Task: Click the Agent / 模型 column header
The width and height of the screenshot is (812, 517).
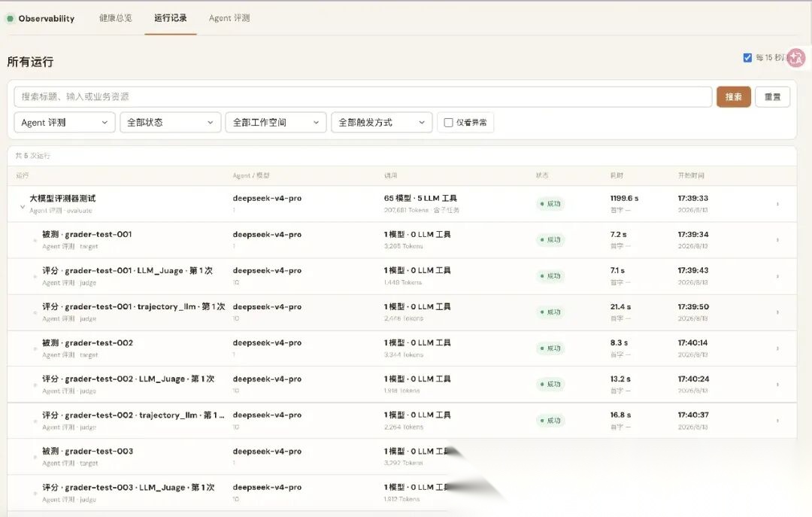Action: pos(251,176)
